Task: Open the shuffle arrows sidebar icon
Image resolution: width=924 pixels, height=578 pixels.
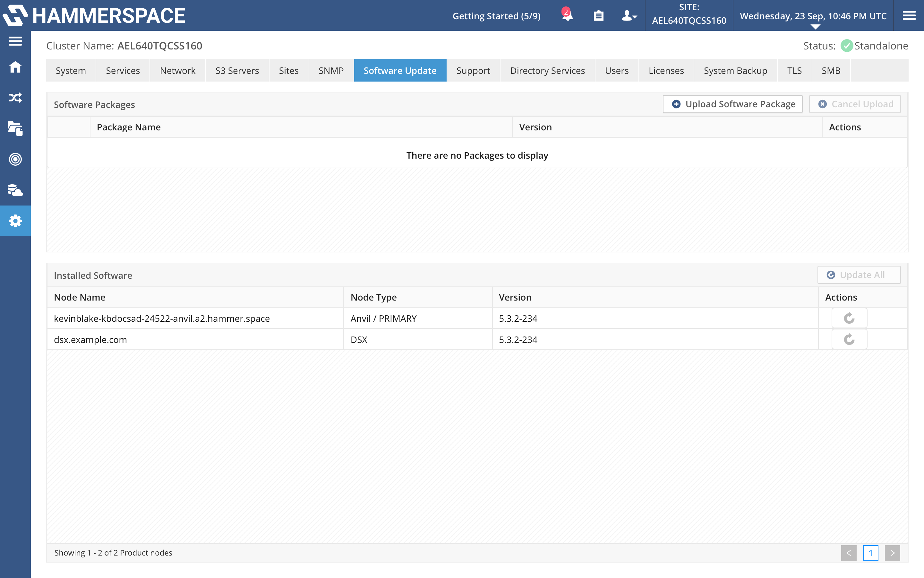Action: (x=15, y=98)
